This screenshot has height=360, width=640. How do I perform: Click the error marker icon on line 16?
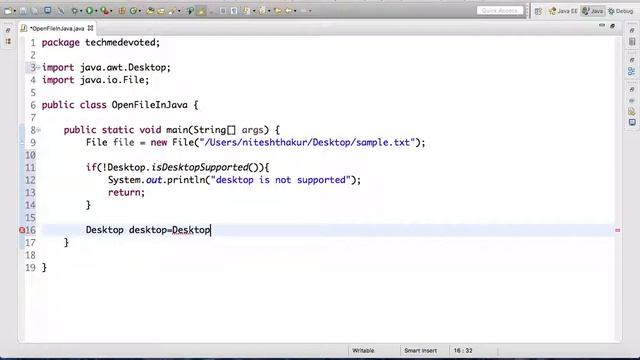(22, 230)
